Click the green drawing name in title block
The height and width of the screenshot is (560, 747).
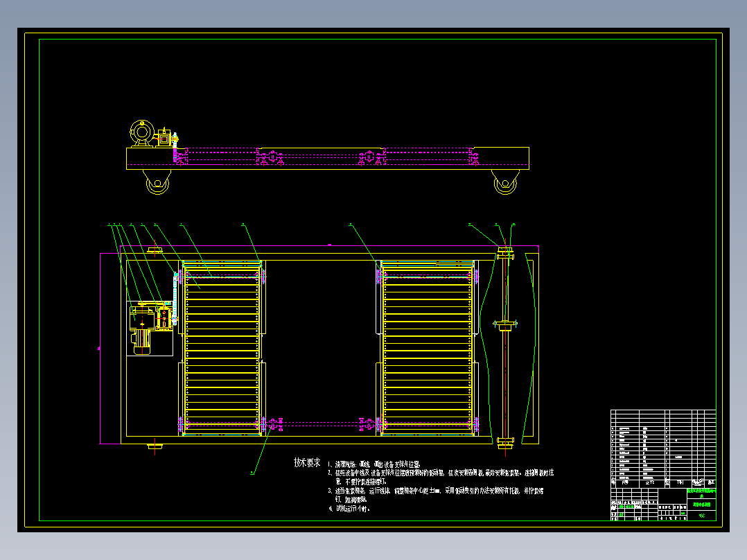pos(701,505)
